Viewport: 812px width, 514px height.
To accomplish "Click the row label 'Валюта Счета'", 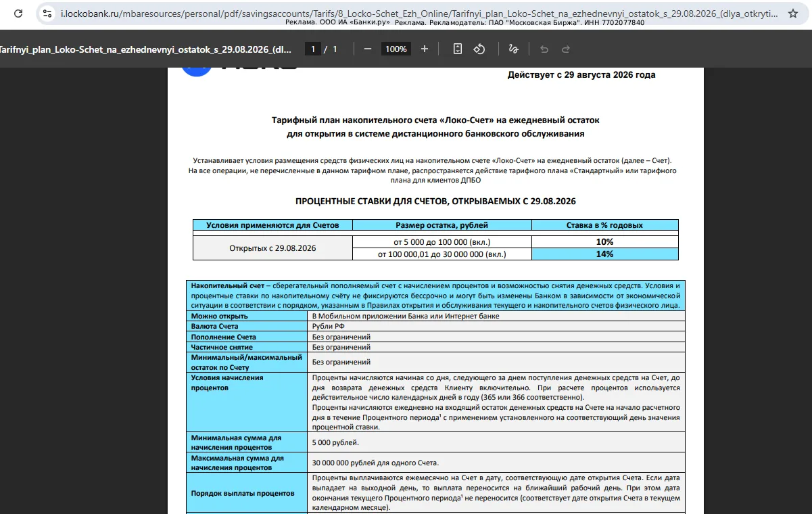I will click(x=214, y=326).
